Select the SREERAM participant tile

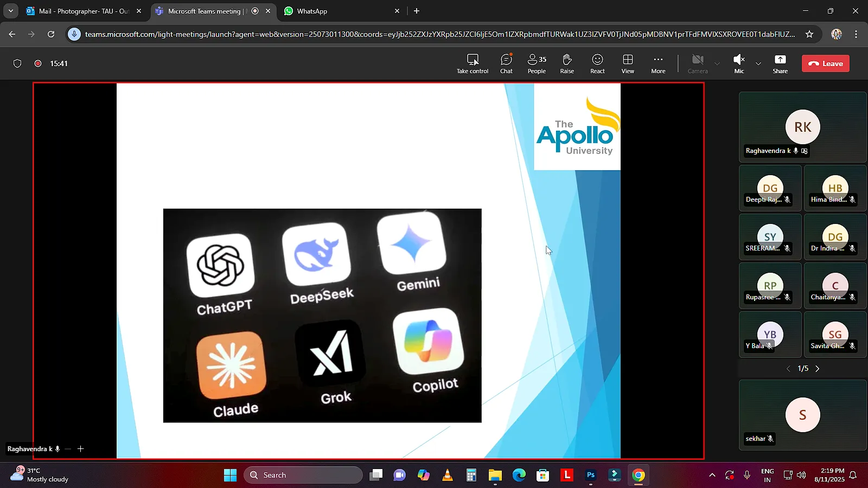770,236
